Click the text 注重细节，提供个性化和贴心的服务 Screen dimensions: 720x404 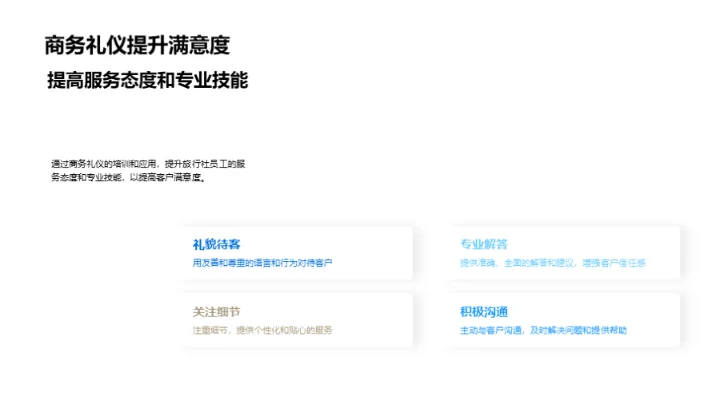coord(262,330)
